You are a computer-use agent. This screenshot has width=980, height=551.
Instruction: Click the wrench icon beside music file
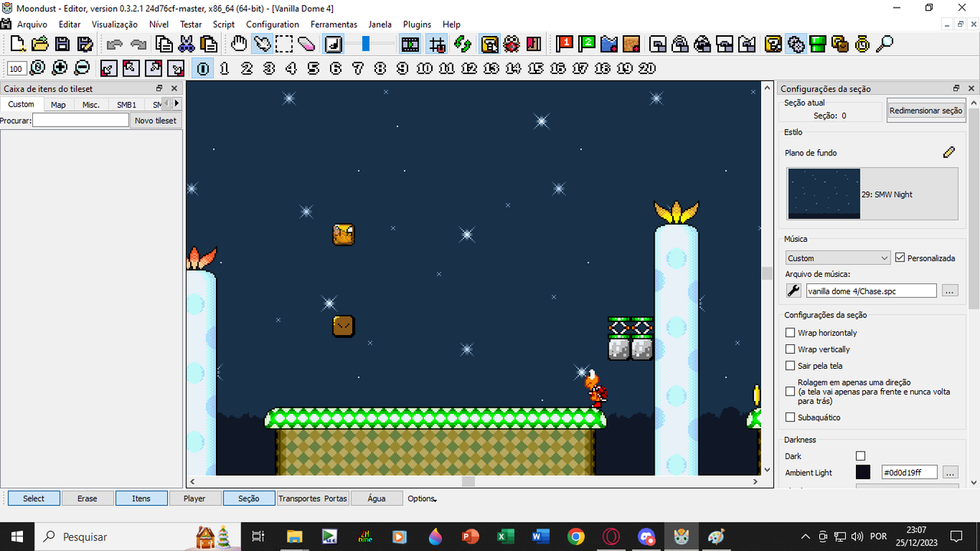pyautogui.click(x=794, y=291)
